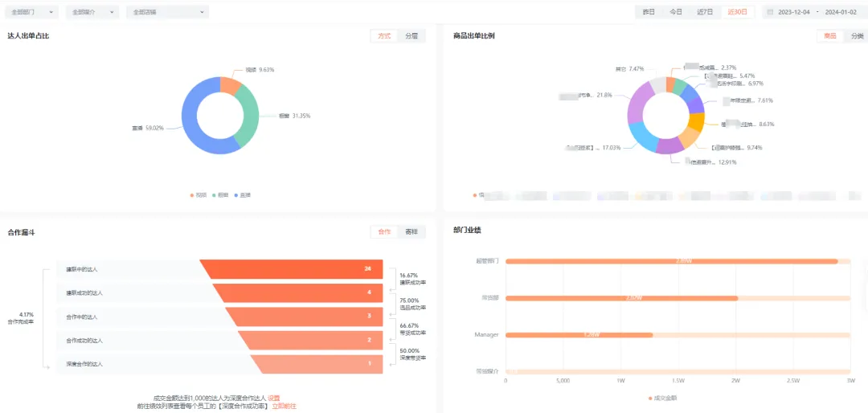Image resolution: width=868 pixels, height=413 pixels.
Task: Toggle the 橱窗 green legend dot
Action: click(x=214, y=194)
